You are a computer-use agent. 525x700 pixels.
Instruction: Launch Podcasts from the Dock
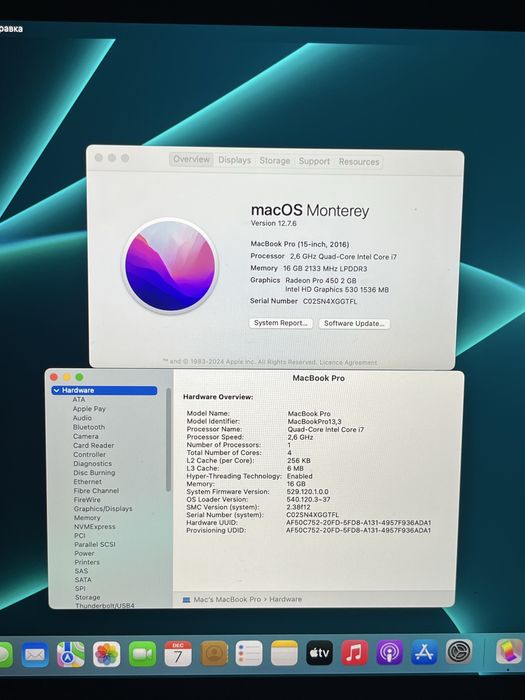pos(389,652)
